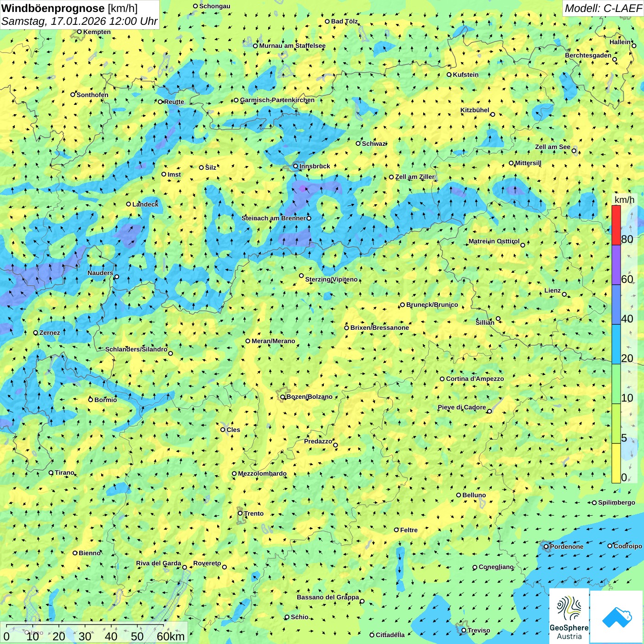
Task: Click the purple 60 km/h legend color
Action: click(616, 265)
